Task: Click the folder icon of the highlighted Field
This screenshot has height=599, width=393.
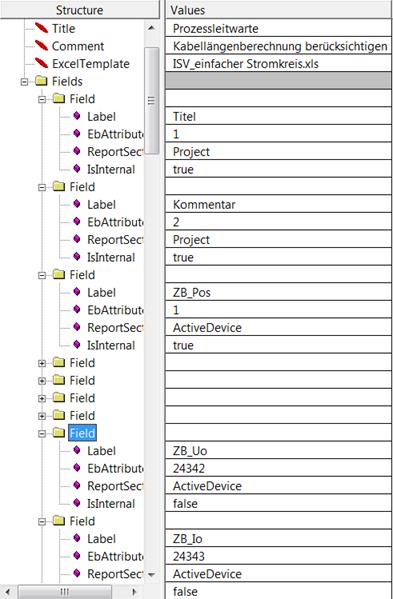Action: 59,432
